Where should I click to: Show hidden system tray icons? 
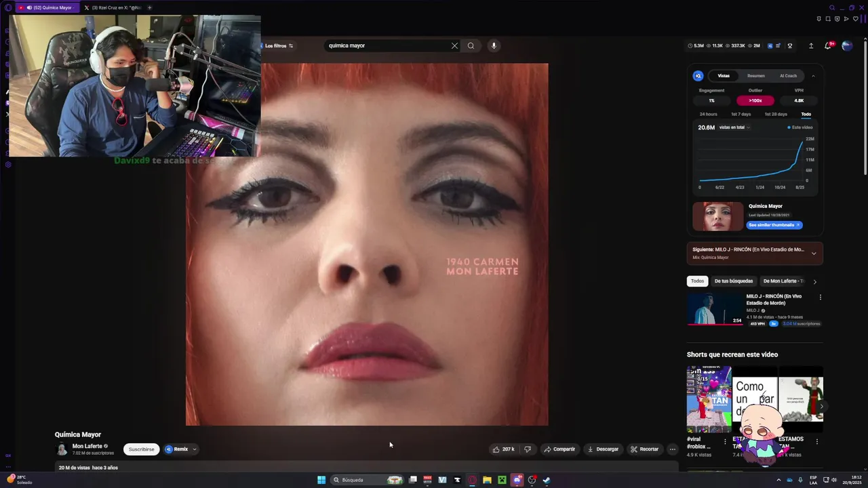[x=778, y=480]
